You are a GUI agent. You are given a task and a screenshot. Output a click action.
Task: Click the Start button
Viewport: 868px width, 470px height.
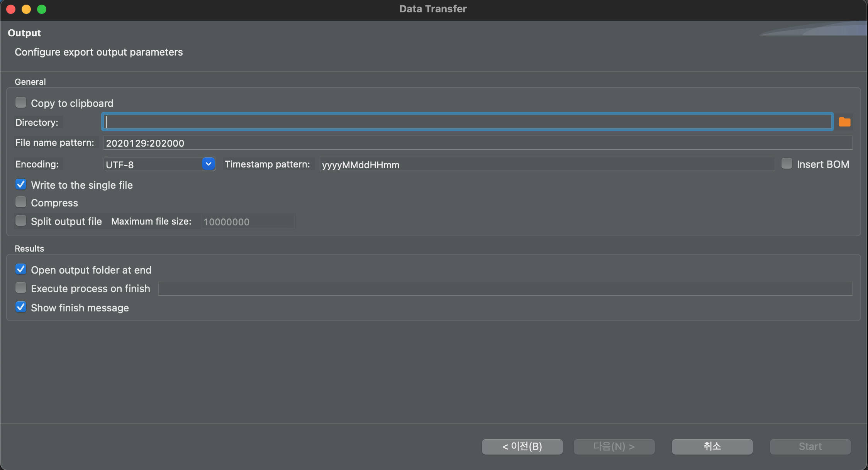pyautogui.click(x=810, y=446)
